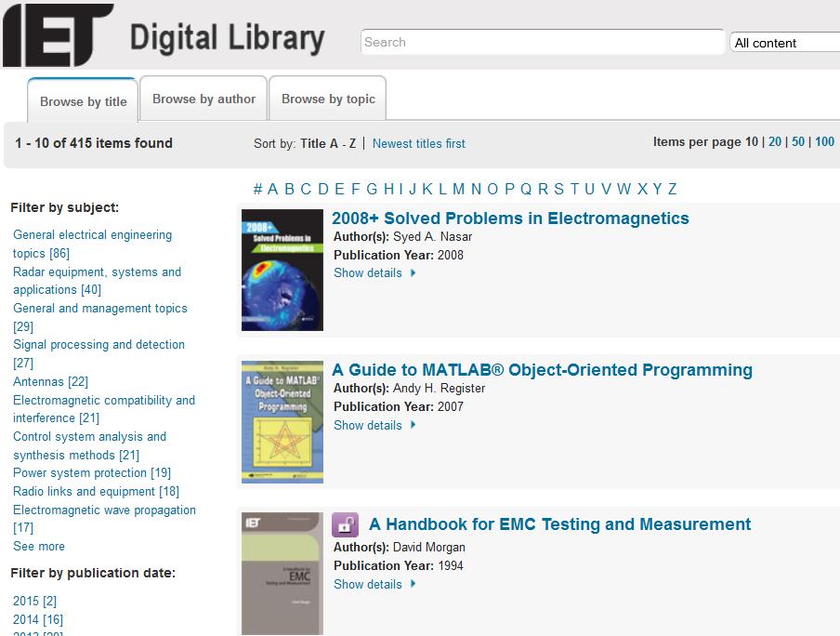
Task: Jump to titles starting with D
Action: 323,189
